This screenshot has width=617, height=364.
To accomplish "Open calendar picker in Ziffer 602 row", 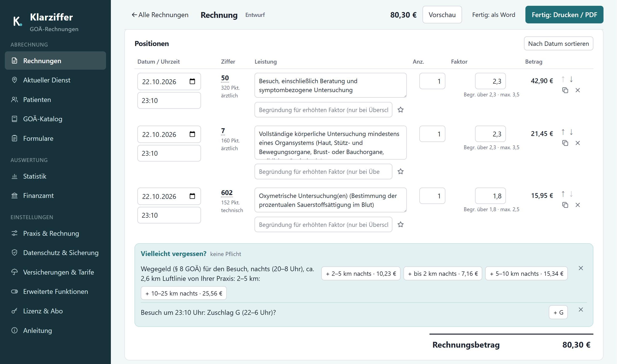I will point(192,196).
